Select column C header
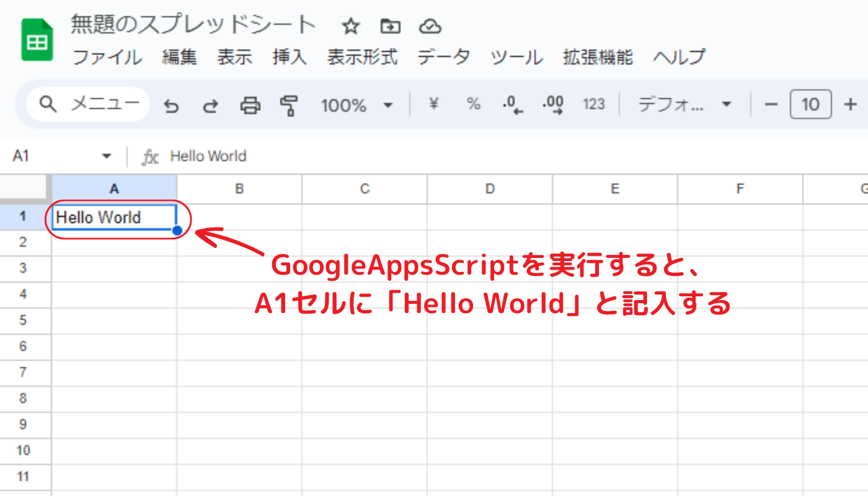Image resolution: width=868 pixels, height=496 pixels. 365,189
